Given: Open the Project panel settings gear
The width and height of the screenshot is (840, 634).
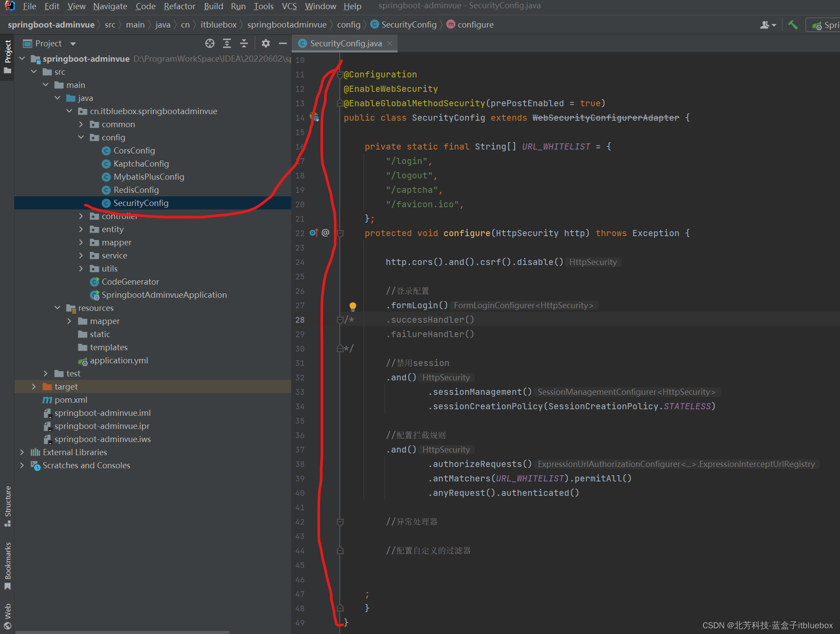Looking at the screenshot, I should point(266,43).
